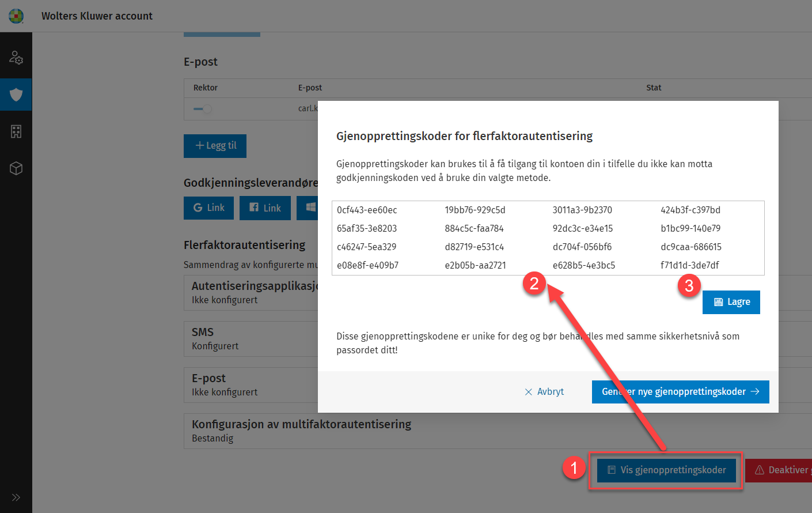Screen dimensions: 812x513
Task: Select recovery code c46247-5ea329
Action: [x=366, y=247]
